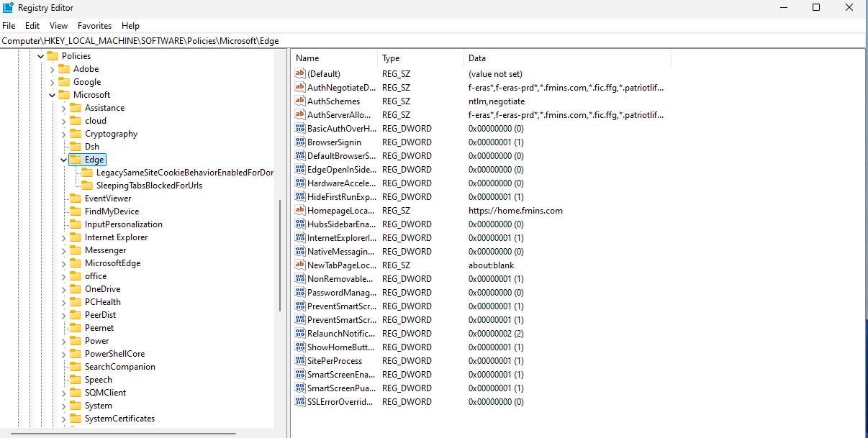Click the HubsSidebarEnabled DWORD value icon
This screenshot has height=438, width=868.
tap(300, 224)
